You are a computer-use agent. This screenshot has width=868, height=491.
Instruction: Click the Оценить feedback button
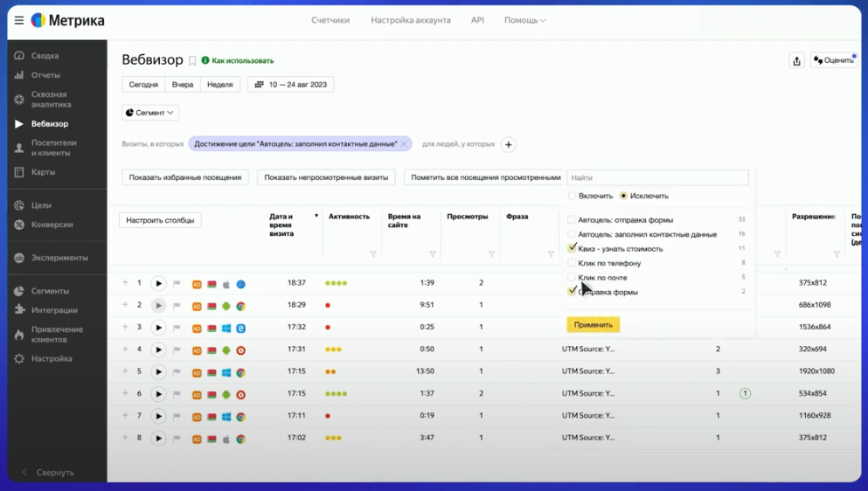coord(834,60)
